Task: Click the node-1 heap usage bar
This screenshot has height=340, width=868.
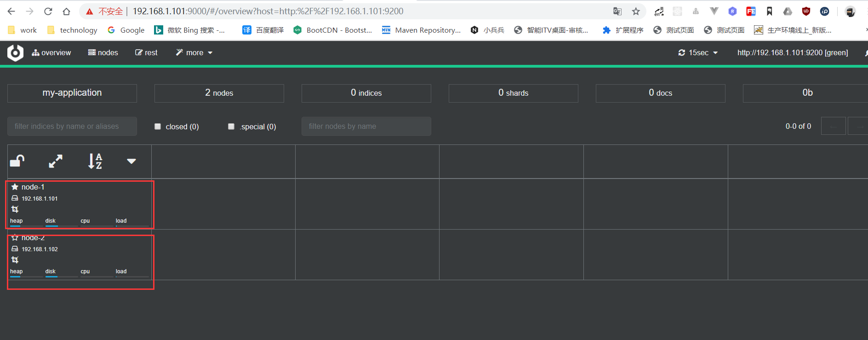Action: pos(26,226)
